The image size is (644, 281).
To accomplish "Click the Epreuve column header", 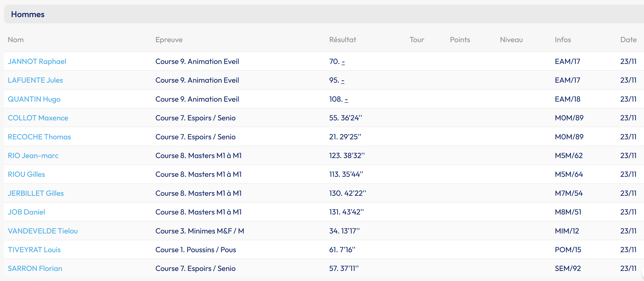I will [x=169, y=40].
